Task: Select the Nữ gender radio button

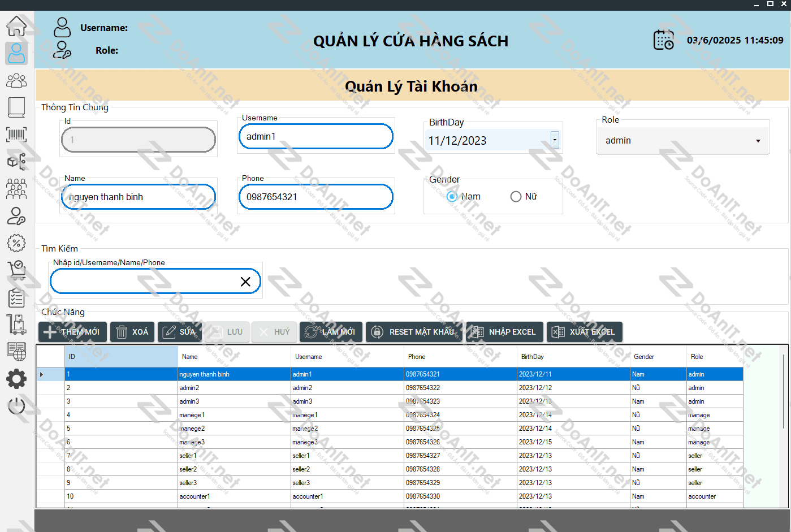Action: 516,197
